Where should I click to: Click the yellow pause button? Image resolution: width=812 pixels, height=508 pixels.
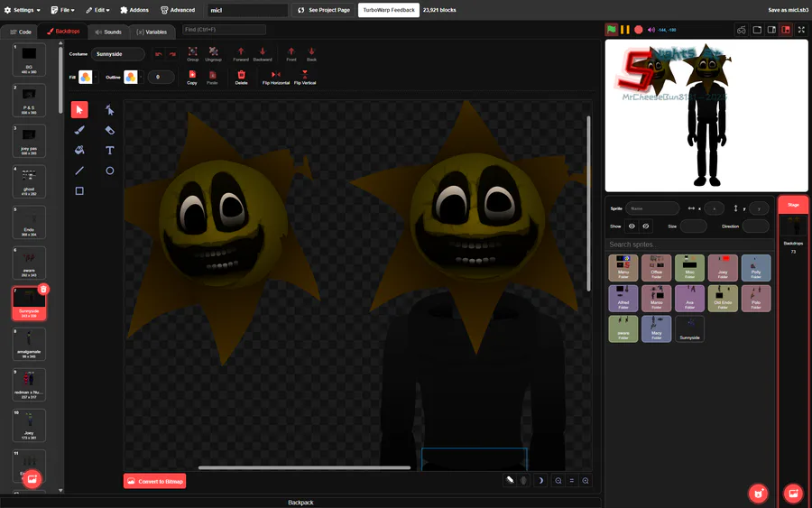click(x=625, y=30)
